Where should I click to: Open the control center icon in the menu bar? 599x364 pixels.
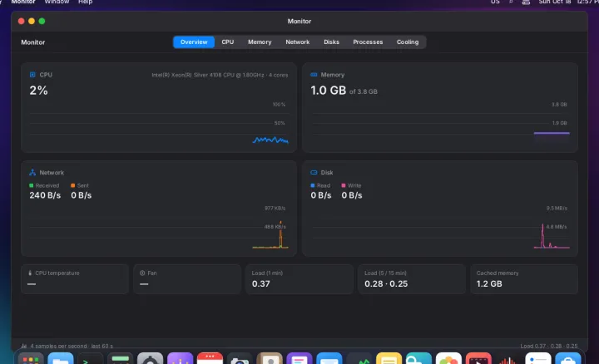(526, 2)
